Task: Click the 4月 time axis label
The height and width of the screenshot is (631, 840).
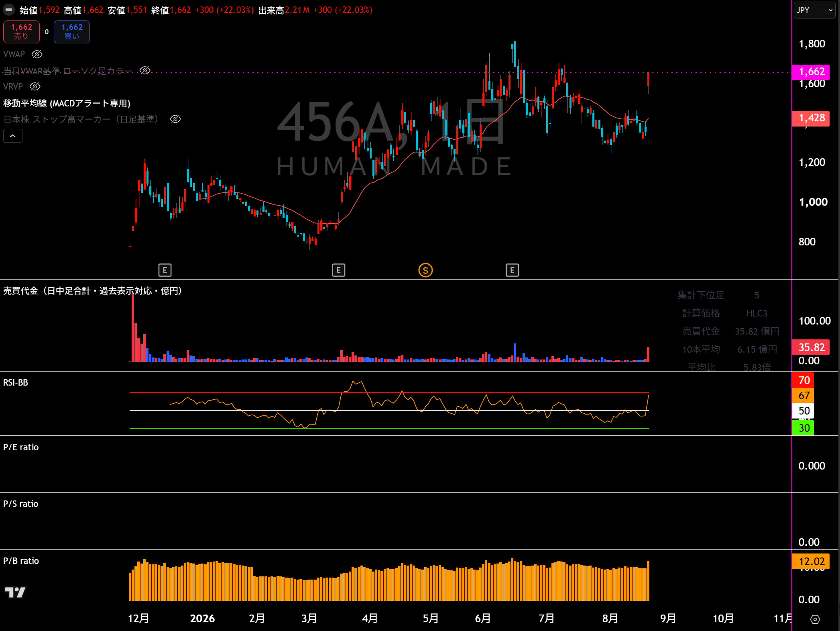Action: pos(370,619)
